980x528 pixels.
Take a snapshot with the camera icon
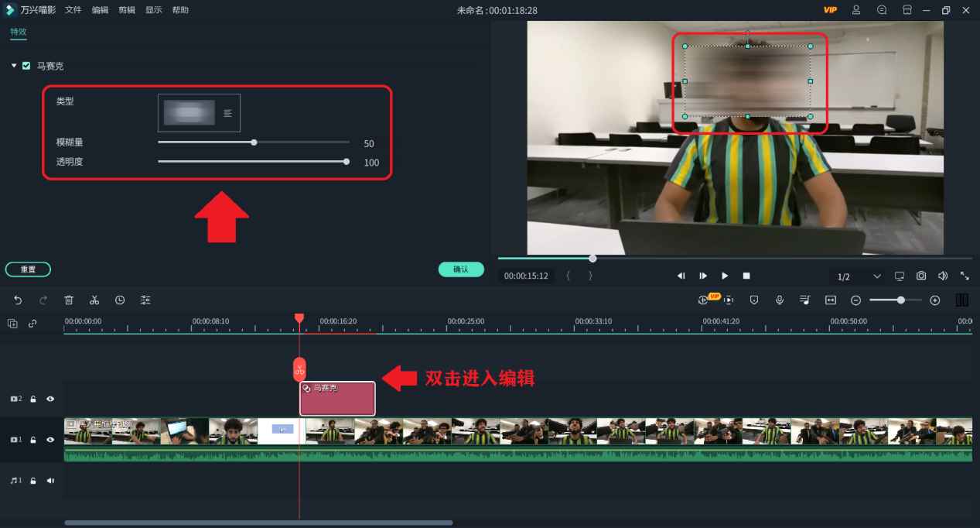(921, 276)
